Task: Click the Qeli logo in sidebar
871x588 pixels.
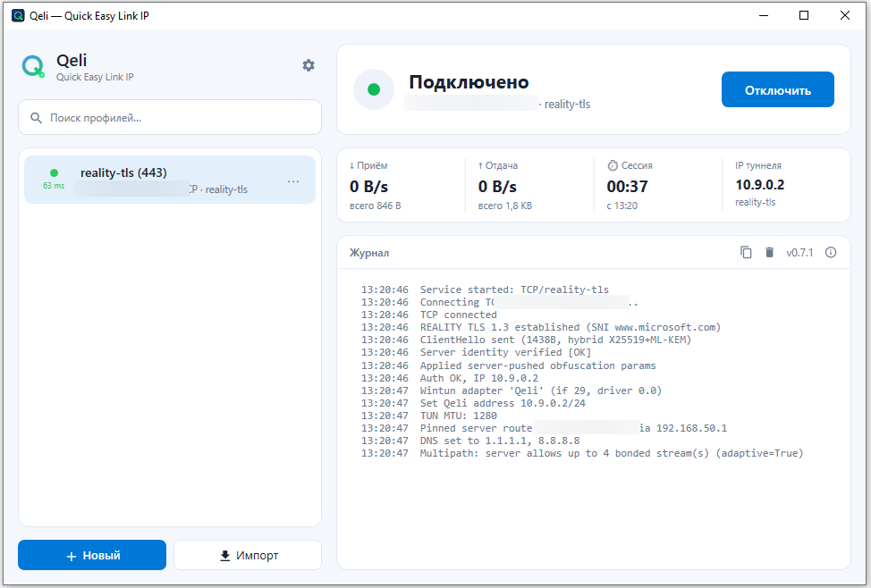Action: [x=33, y=67]
